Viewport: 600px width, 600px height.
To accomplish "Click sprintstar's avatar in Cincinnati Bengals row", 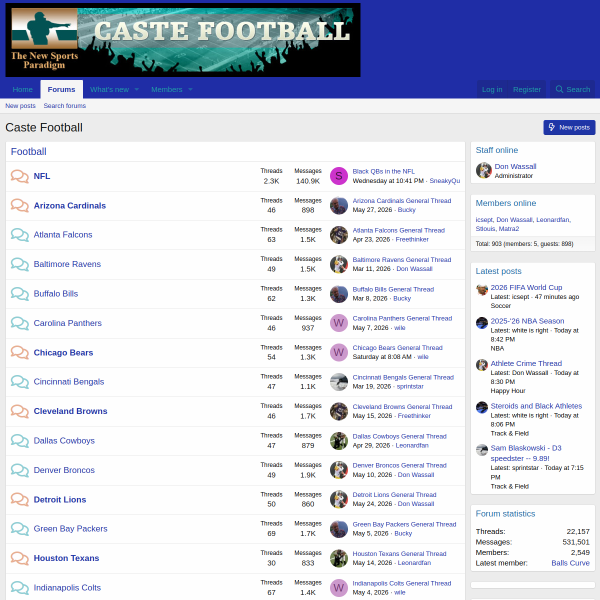I will pyautogui.click(x=339, y=382).
